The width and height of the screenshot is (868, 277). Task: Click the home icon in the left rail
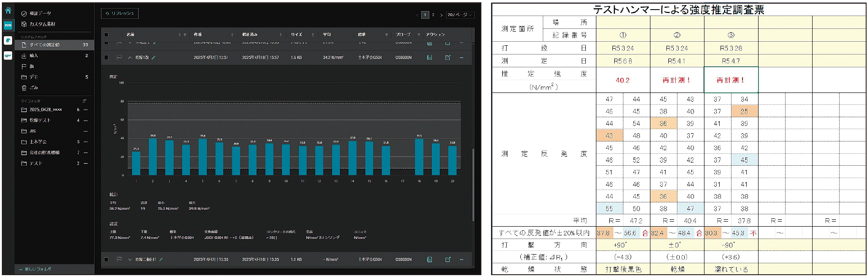[x=8, y=11]
